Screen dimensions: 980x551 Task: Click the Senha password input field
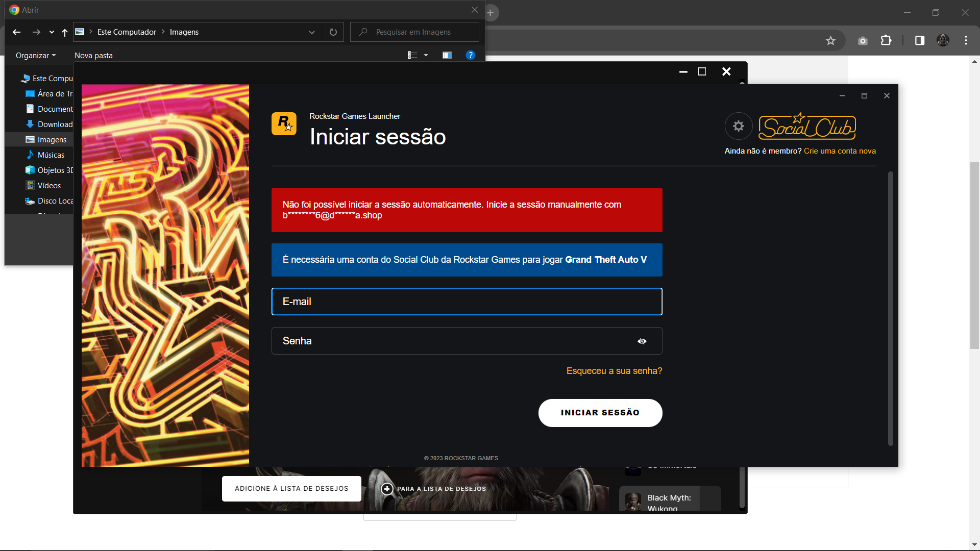[467, 340]
